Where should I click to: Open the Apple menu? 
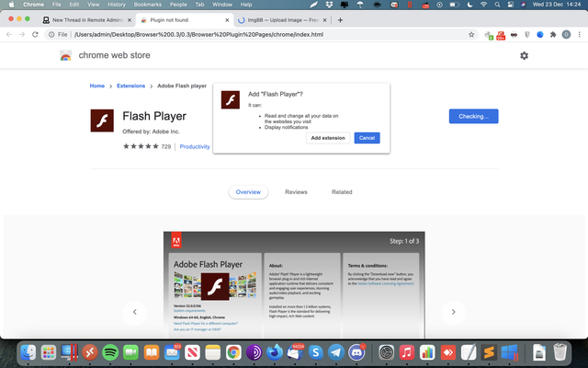[x=11, y=5]
